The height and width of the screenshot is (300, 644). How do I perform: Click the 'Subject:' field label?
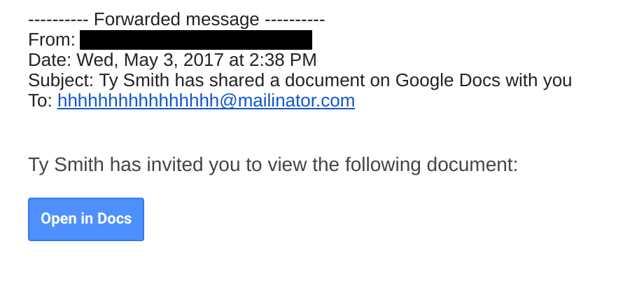[60, 81]
